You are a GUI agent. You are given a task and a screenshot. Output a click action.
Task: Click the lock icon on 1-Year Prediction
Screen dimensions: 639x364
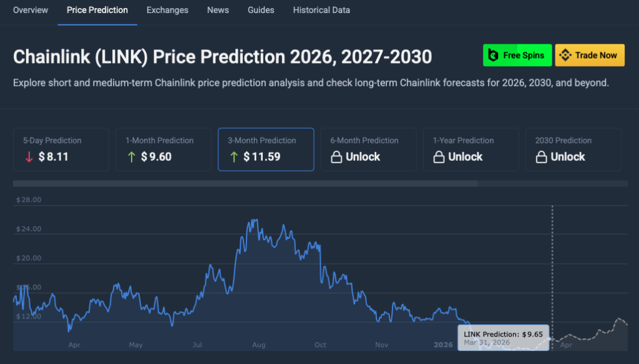coord(439,157)
